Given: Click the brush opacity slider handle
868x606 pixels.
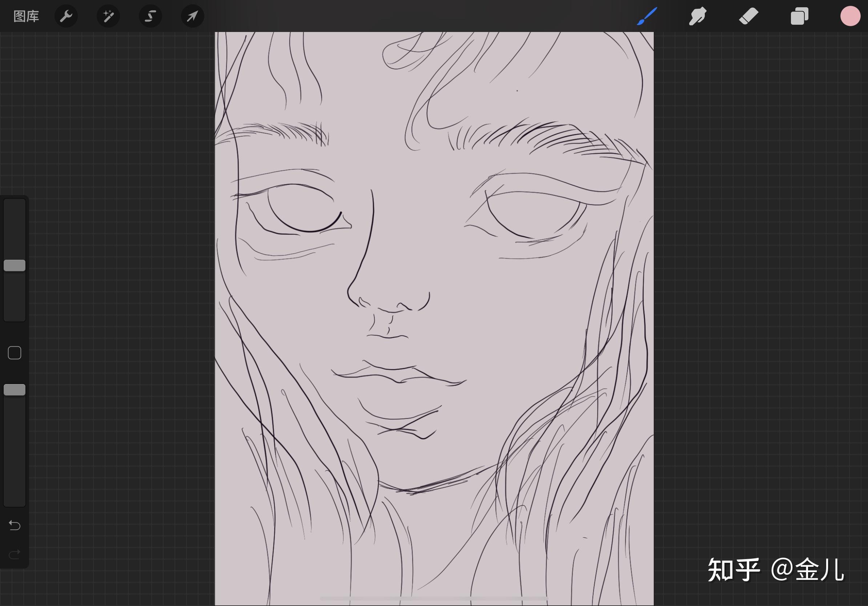Looking at the screenshot, I should coord(15,390).
